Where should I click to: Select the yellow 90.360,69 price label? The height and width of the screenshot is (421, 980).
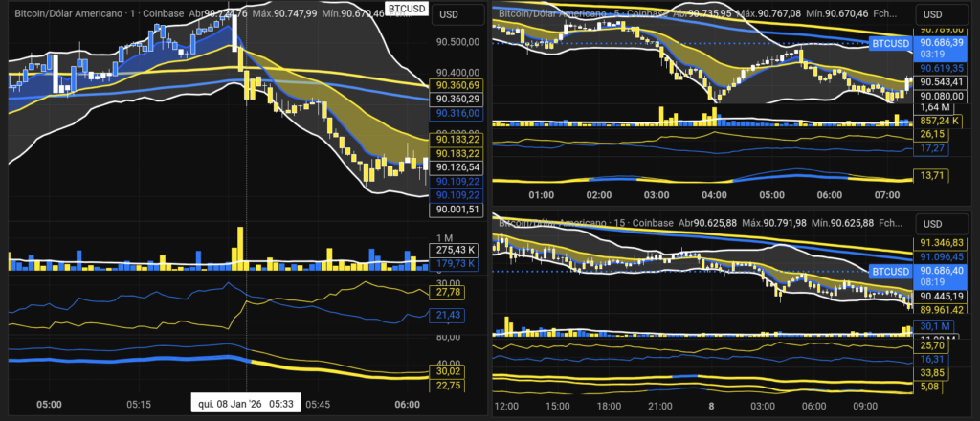click(457, 86)
